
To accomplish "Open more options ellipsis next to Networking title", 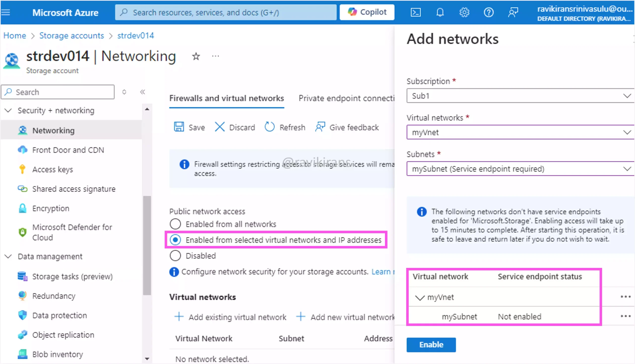I will tap(215, 56).
